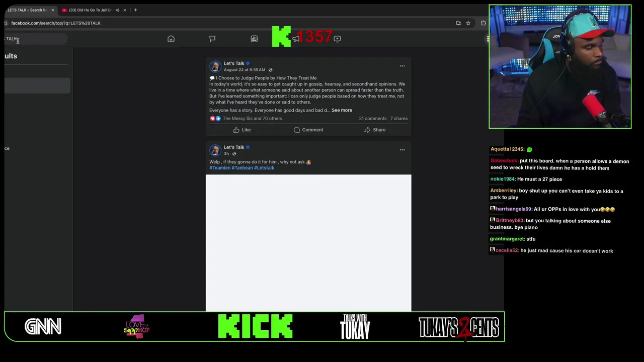This screenshot has width=644, height=362.
Task: Click username harrisangela99 in stream chat
Action: click(514, 209)
